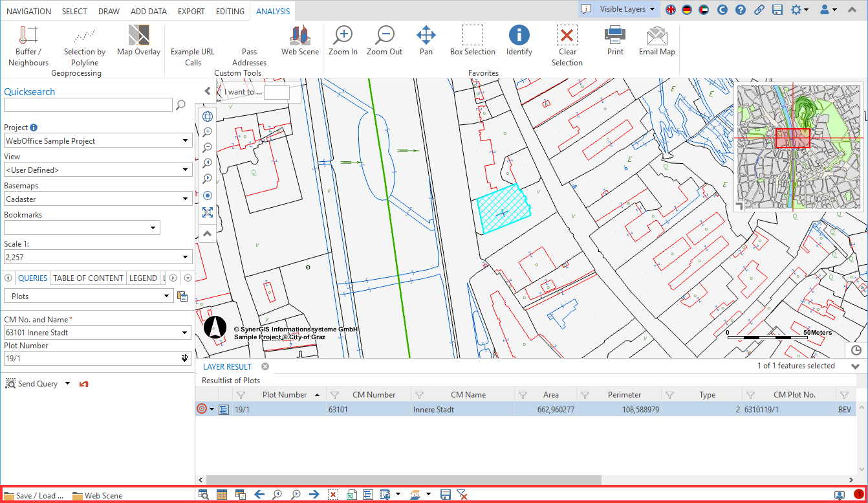The height and width of the screenshot is (503, 868).
Task: Clear the current selection
Action: 567,41
